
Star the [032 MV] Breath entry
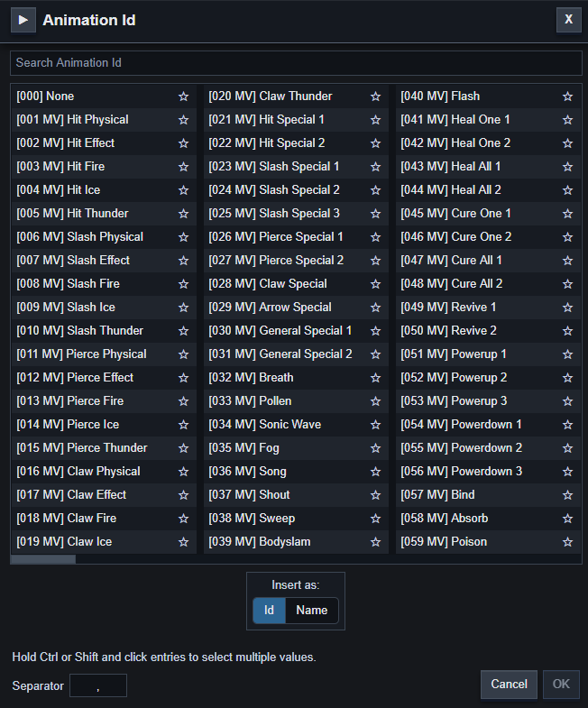point(375,378)
